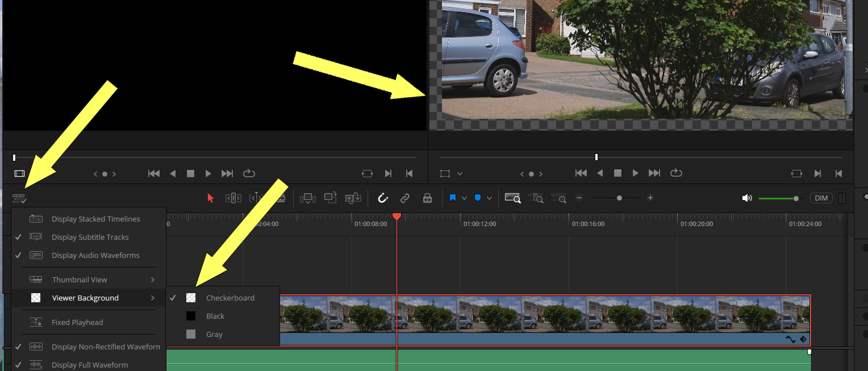Zoom in the timeline with plus button
868x371 pixels.
(x=650, y=198)
